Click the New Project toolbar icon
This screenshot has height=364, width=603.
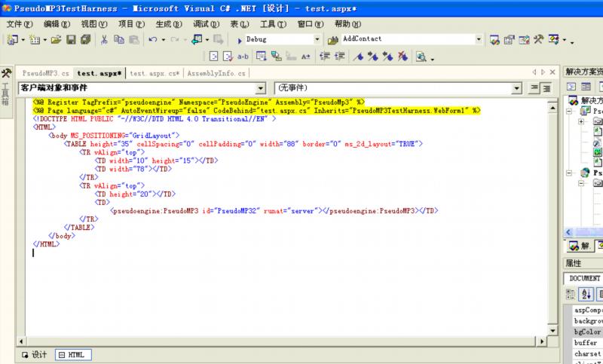(x=13, y=39)
